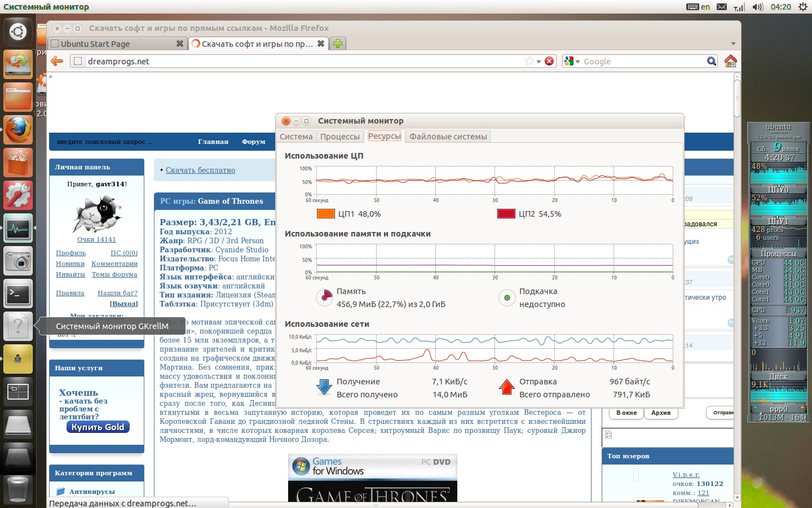Open the Профиль link
The height and width of the screenshot is (508, 812).
(x=71, y=253)
